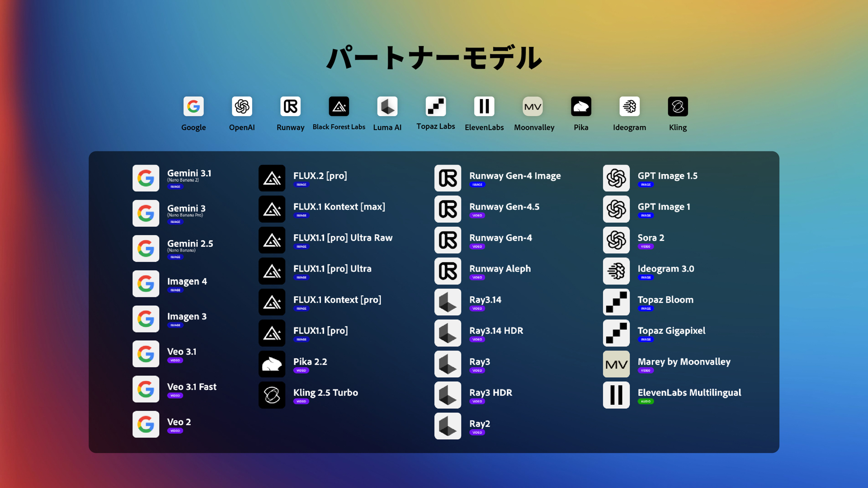This screenshot has width=868, height=488.
Task: Select the Pika rabbit icon in top row
Action: click(581, 107)
